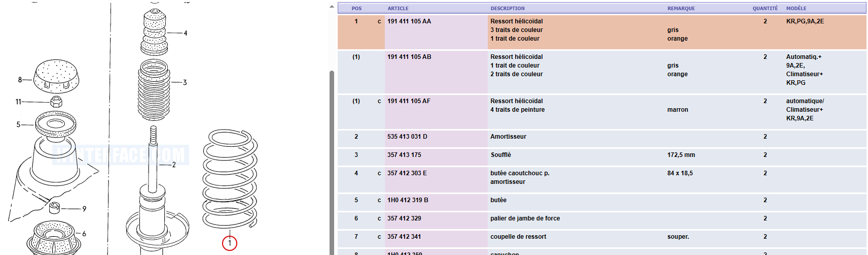Viewport: 868px width, 255px height.
Task: Select the coil spring drawing in diagram
Action: click(230, 179)
